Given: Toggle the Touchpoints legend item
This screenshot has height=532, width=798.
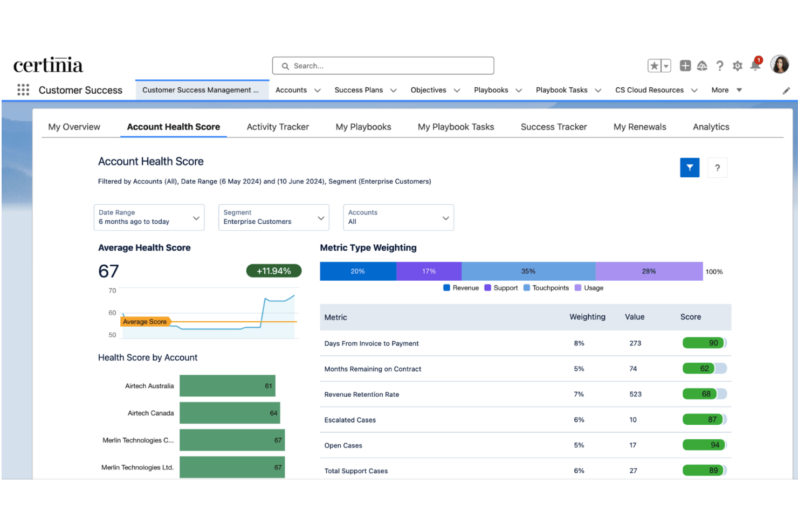Looking at the screenshot, I should pos(546,288).
